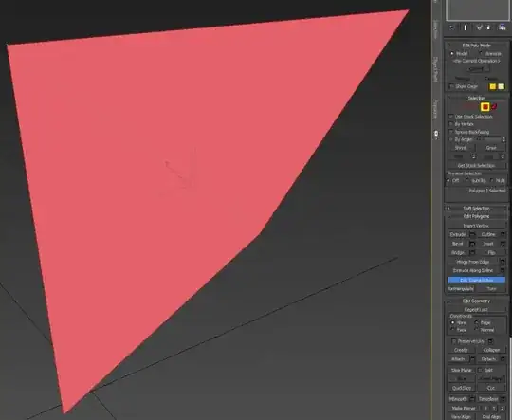The width and height of the screenshot is (512, 420).
Task: Set Preview Selection to Off
Action: tap(448, 180)
